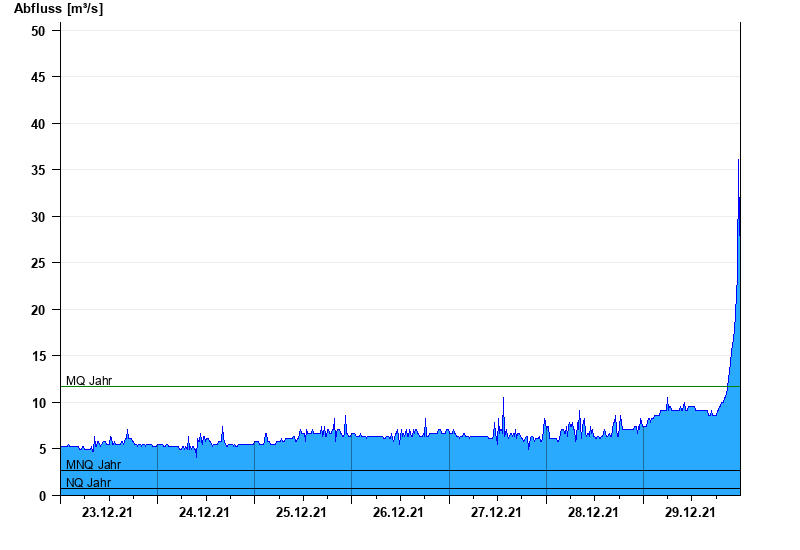Select the 25 tick label on y-axis
The image size is (800, 550).
[x=39, y=263]
